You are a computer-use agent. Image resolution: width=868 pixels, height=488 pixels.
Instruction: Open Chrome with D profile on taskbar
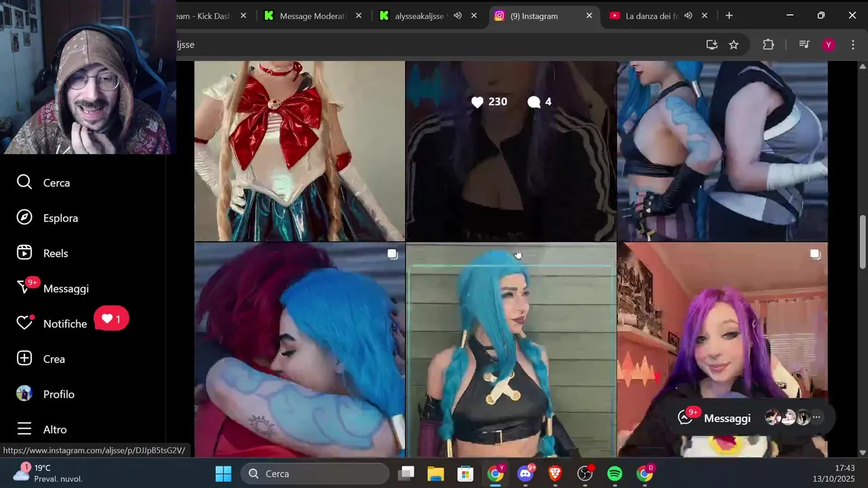645,474
